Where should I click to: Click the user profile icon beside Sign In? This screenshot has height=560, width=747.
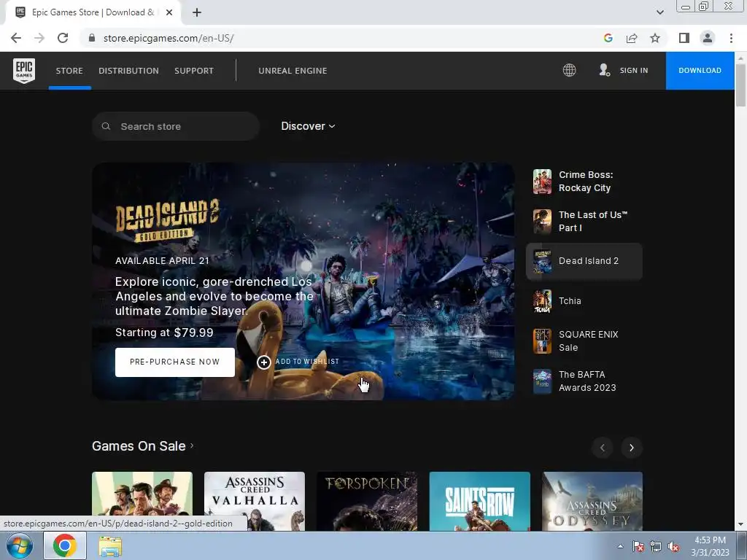coord(604,71)
